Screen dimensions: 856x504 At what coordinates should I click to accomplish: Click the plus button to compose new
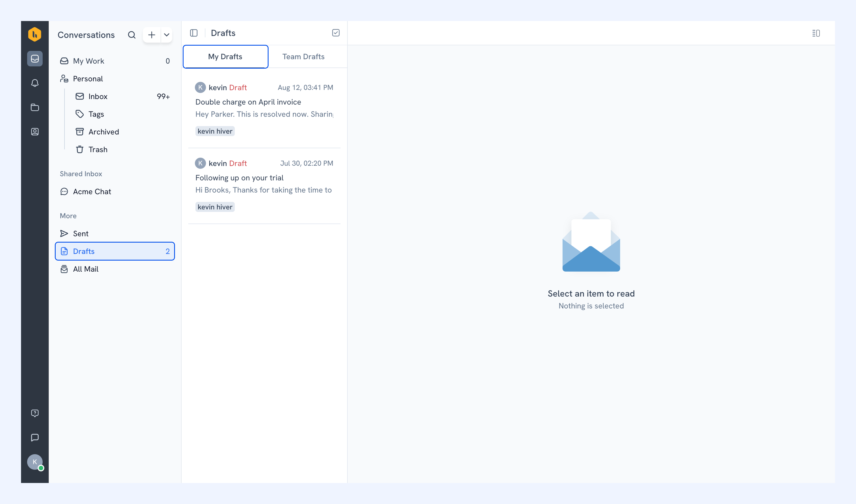pos(151,35)
